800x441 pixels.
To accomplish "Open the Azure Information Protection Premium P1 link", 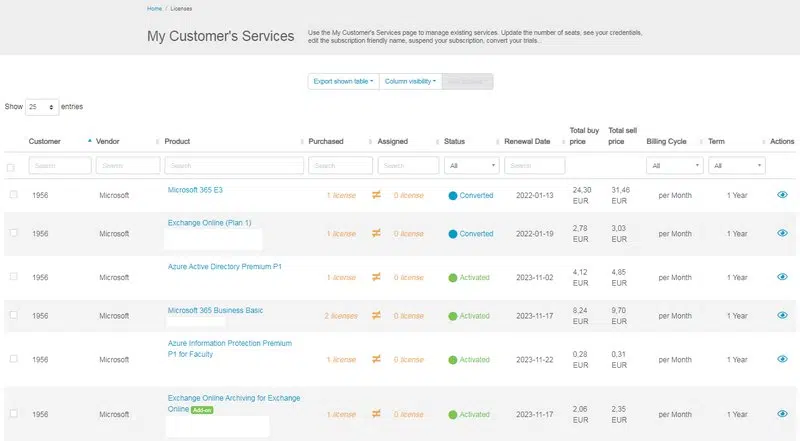I will click(x=230, y=349).
